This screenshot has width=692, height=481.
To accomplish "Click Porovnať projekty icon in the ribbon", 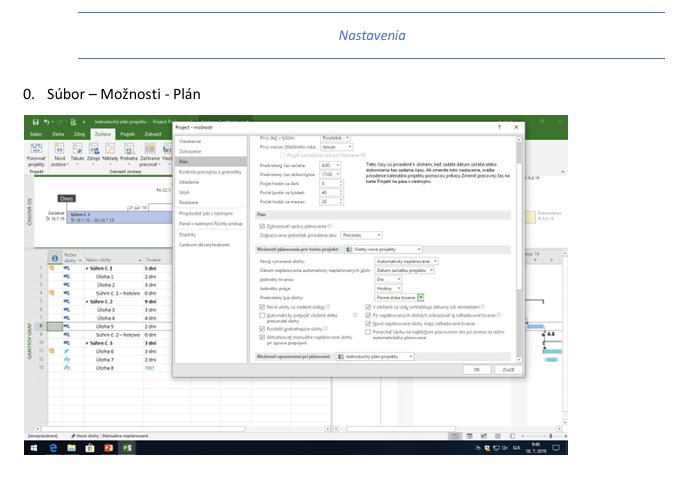I will click(36, 149).
